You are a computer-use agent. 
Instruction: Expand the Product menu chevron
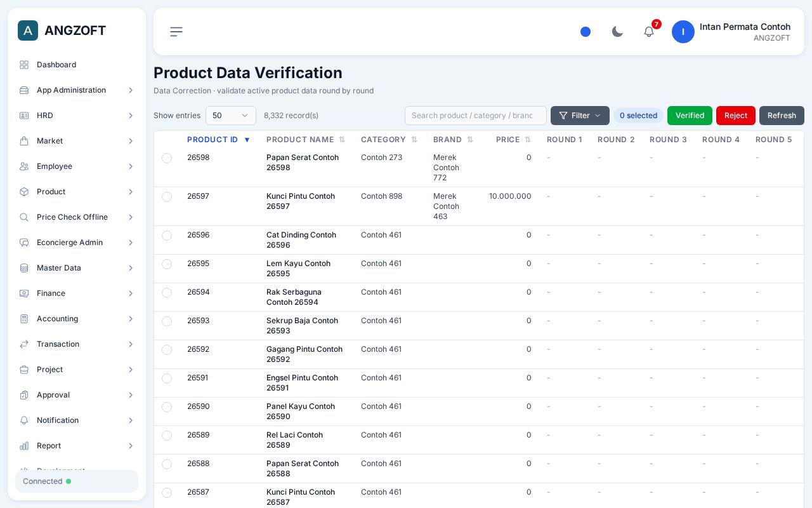pos(131,192)
